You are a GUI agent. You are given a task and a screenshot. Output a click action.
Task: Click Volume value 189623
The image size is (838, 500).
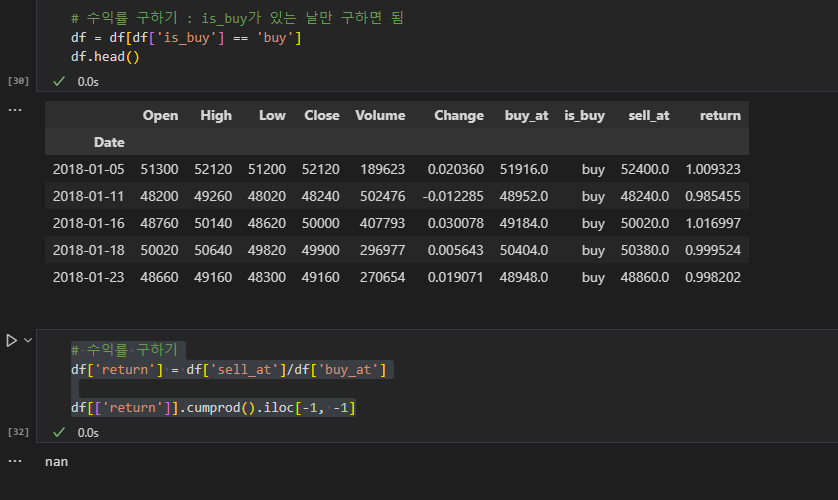pyautogui.click(x=382, y=169)
